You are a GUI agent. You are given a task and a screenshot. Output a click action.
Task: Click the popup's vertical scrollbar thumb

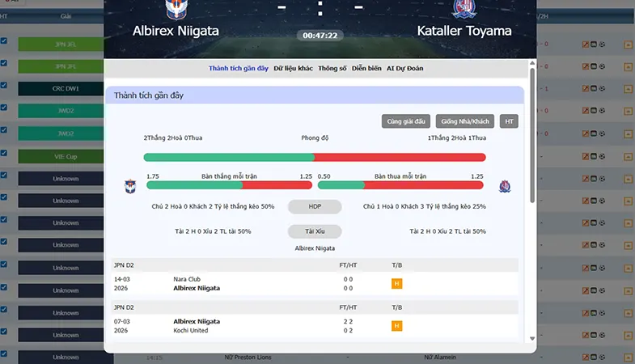click(532, 136)
